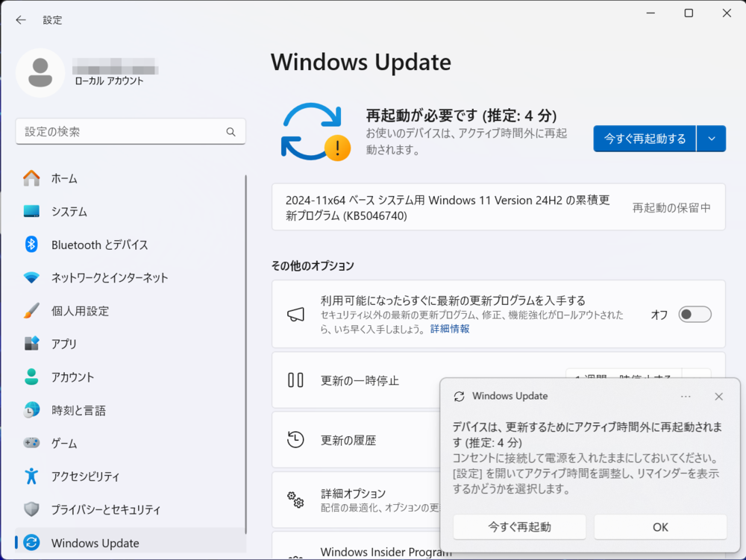Viewport: 746px width, 560px height.
Task: Open the three-dot menu in notification popup
Action: click(686, 397)
